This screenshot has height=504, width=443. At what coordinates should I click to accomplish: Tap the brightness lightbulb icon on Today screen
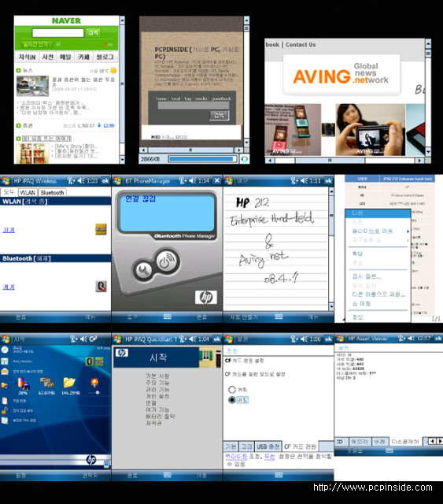(94, 382)
